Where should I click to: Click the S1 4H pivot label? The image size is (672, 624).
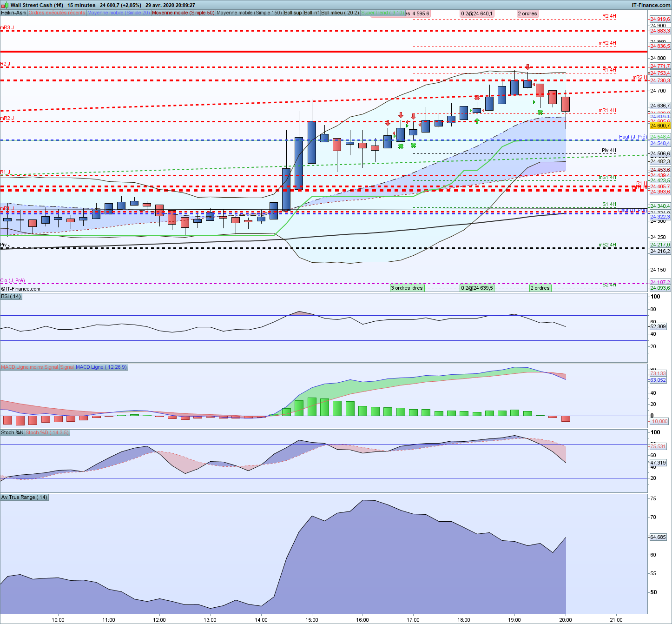[609, 205]
